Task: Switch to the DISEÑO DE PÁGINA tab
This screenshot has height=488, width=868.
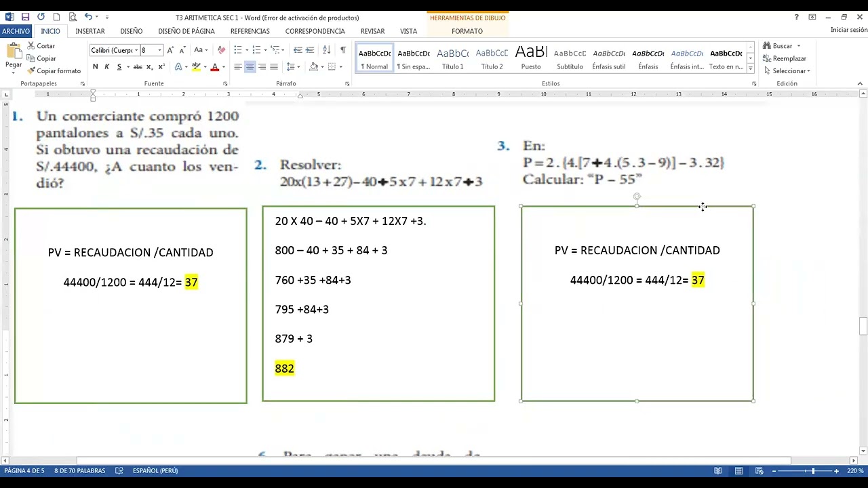Action: click(186, 31)
